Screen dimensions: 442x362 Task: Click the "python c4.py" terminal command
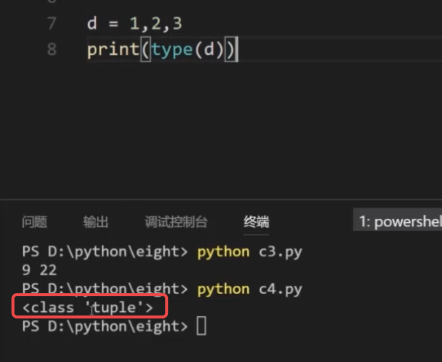[250, 290]
